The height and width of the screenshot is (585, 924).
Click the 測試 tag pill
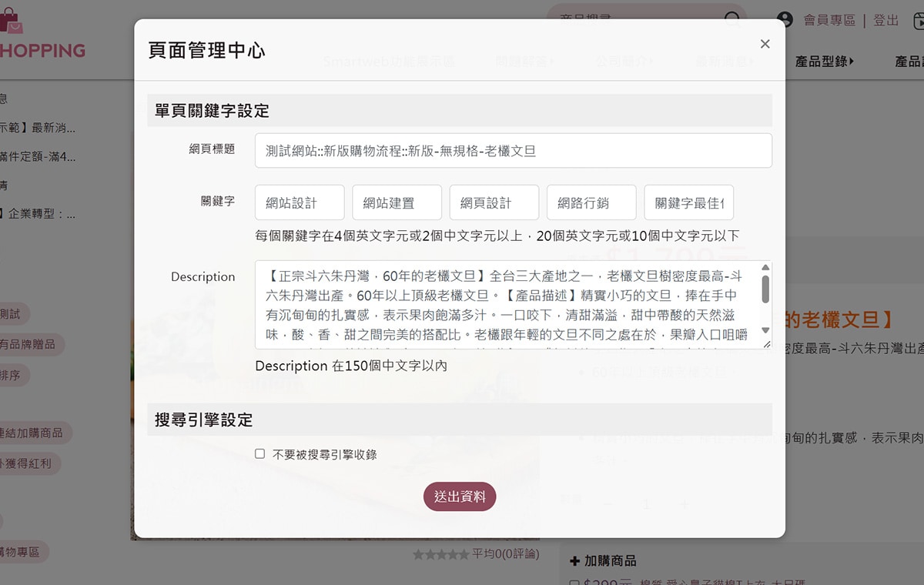click(12, 314)
